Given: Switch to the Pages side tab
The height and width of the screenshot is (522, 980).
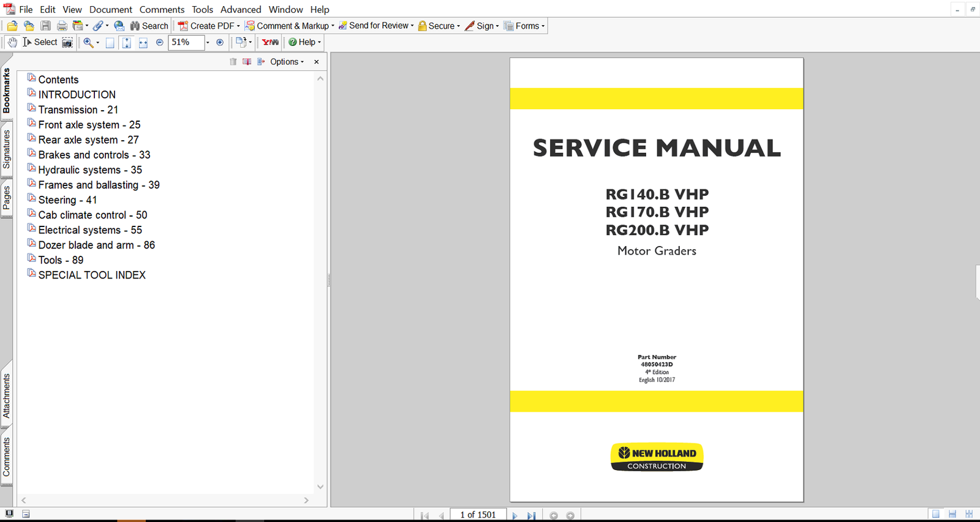Looking at the screenshot, I should pyautogui.click(x=7, y=198).
